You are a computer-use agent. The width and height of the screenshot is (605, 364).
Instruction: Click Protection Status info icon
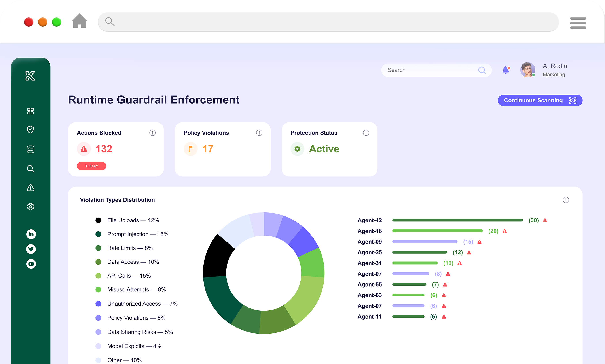366,133
